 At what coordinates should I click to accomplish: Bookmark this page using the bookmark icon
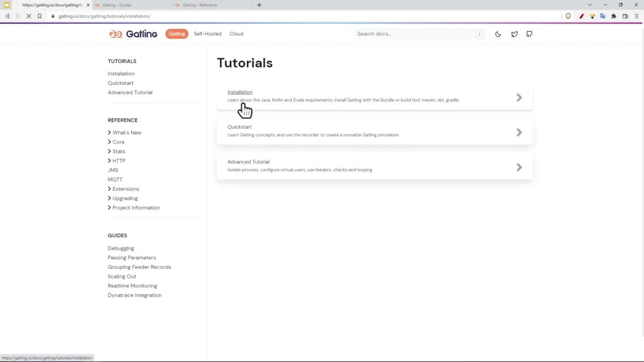pos(39,16)
